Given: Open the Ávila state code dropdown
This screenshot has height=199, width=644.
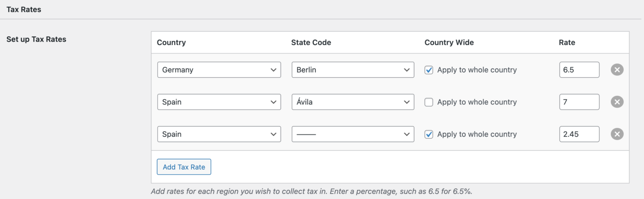Looking at the screenshot, I should (x=353, y=102).
